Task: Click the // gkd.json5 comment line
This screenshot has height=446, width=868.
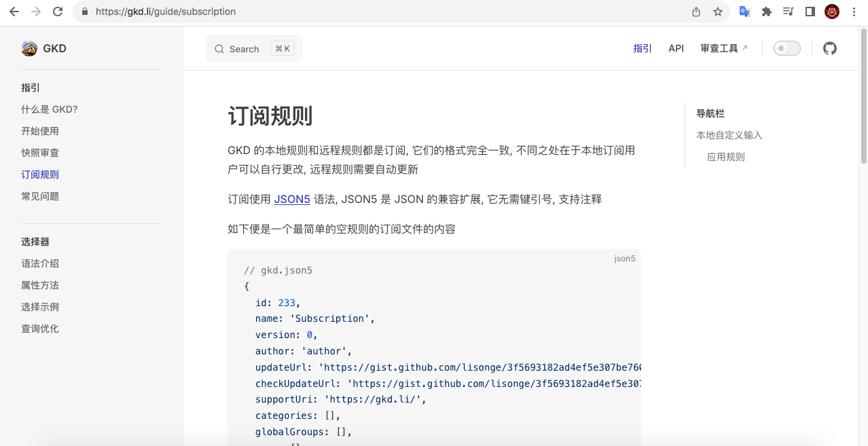Action: [x=278, y=270]
